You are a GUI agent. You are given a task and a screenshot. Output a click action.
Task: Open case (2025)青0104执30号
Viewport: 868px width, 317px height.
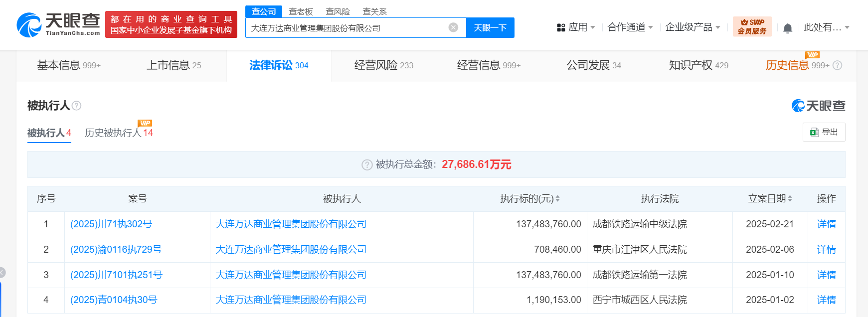pyautogui.click(x=114, y=300)
